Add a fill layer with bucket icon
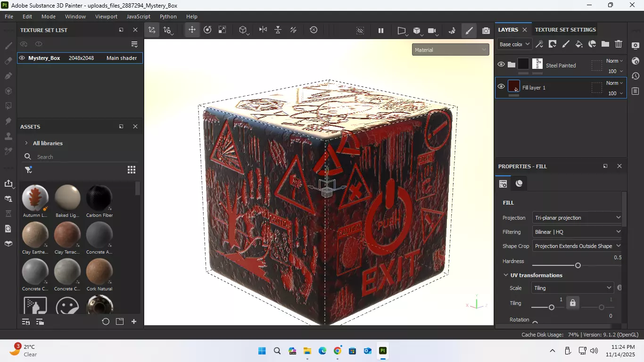 coord(579,44)
